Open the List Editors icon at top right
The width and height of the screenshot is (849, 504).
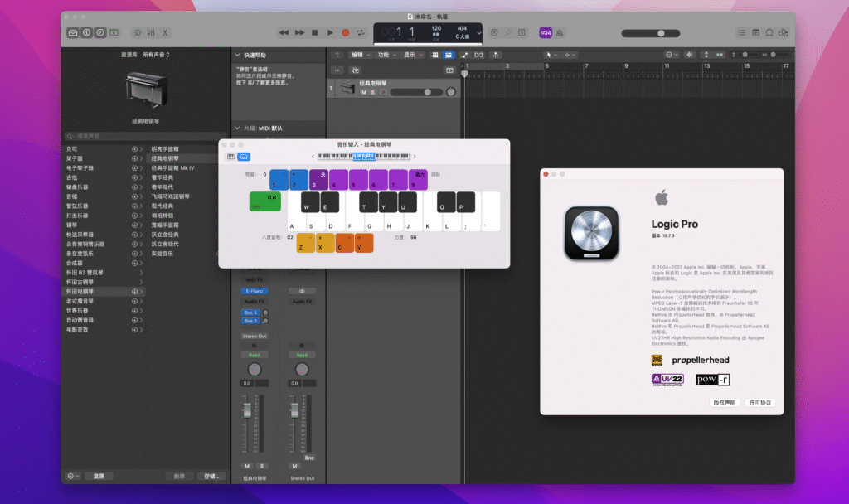(x=741, y=33)
